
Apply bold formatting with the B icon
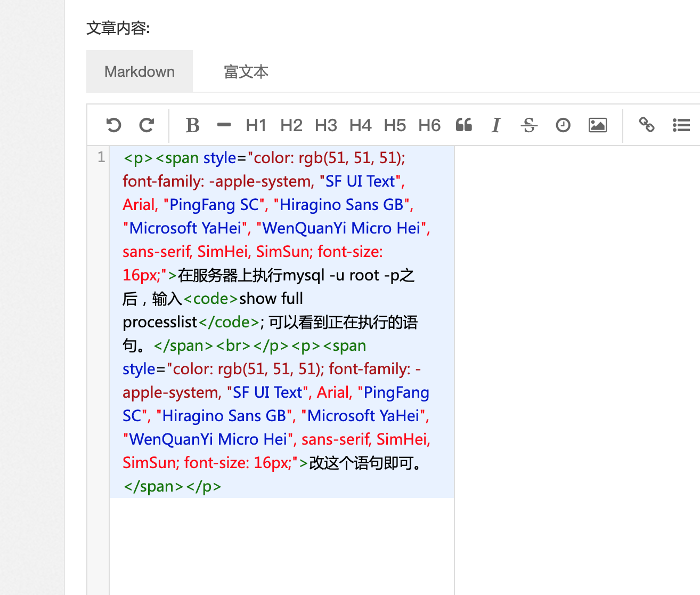click(192, 125)
